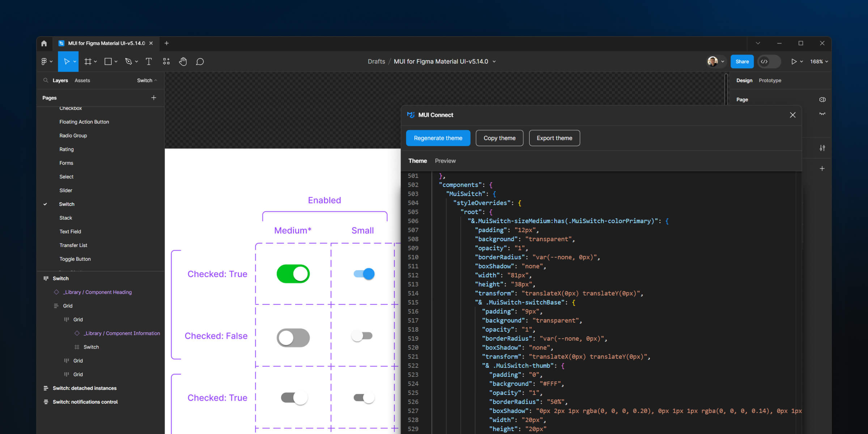Open the Preview tab in MUI Connect

pos(445,161)
